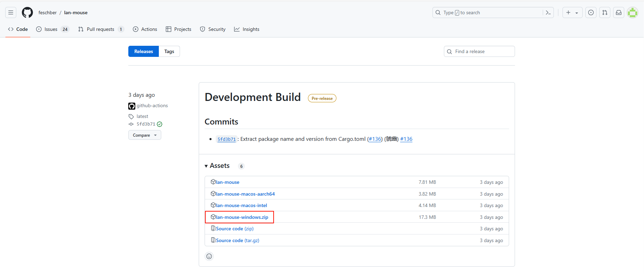Expand the Compare dropdown

click(145, 135)
